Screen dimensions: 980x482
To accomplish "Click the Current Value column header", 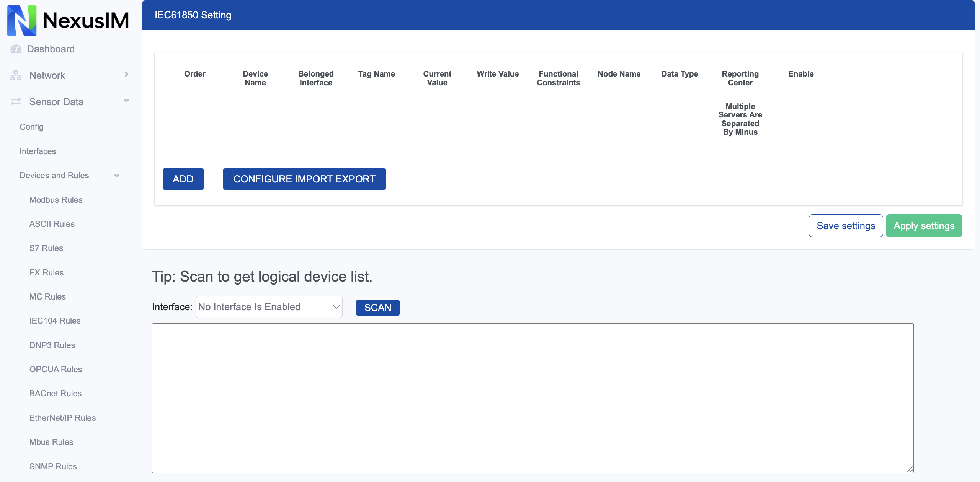I will coord(437,78).
